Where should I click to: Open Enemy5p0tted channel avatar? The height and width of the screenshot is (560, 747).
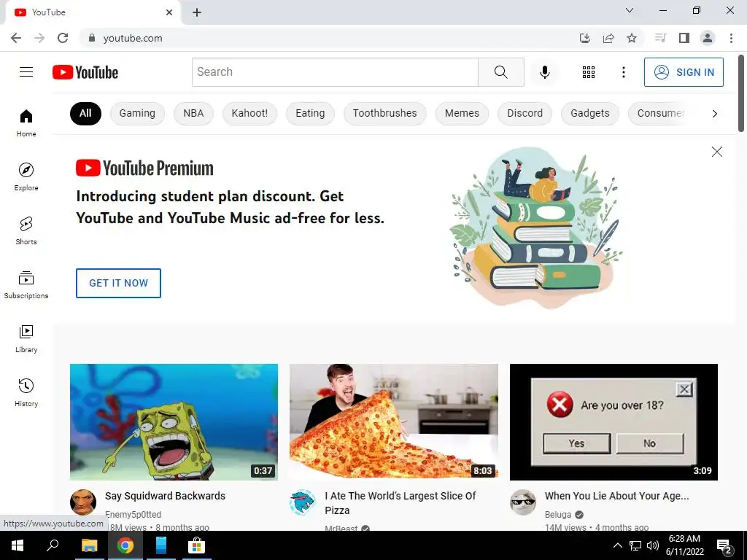point(83,502)
